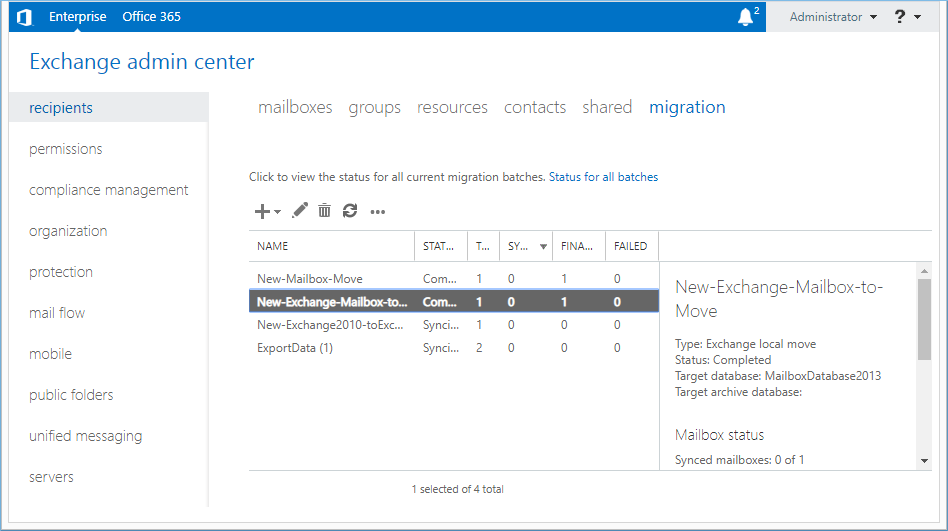948x531 pixels.
Task: Open the help question mark icon
Action: point(900,16)
